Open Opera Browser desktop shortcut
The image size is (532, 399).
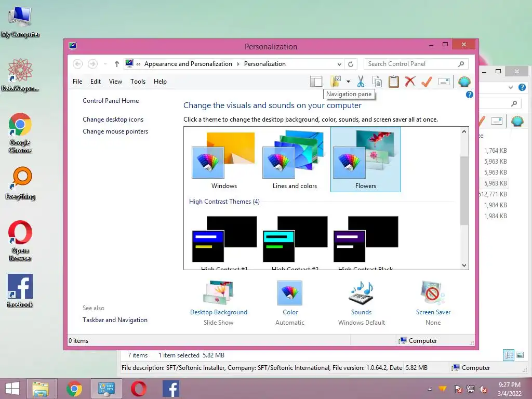pos(20,241)
